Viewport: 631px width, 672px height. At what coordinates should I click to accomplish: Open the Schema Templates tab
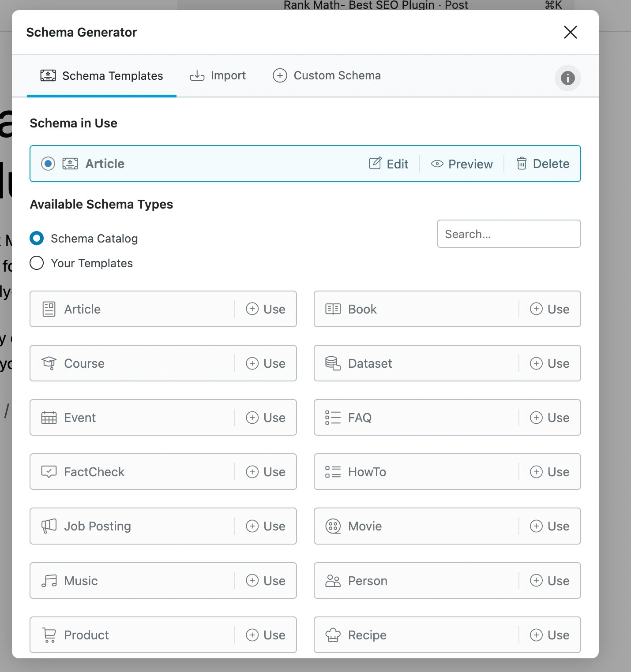pyautogui.click(x=102, y=76)
